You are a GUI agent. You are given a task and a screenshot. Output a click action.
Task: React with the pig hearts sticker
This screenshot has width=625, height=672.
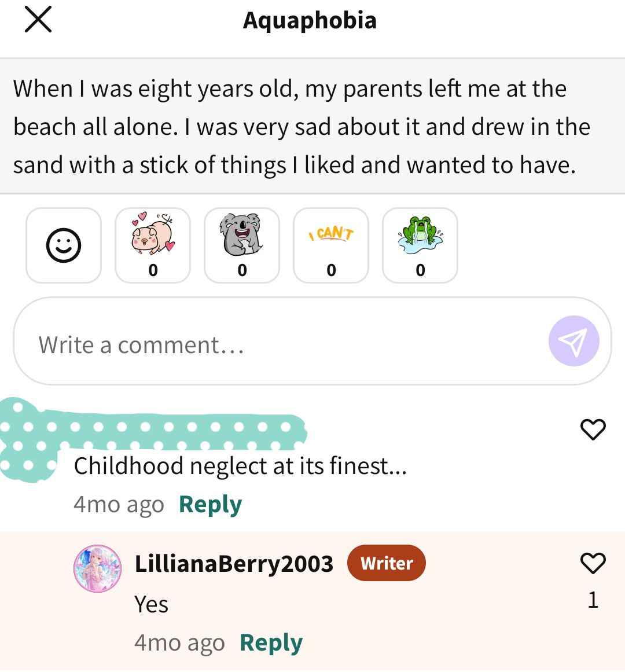(x=153, y=245)
